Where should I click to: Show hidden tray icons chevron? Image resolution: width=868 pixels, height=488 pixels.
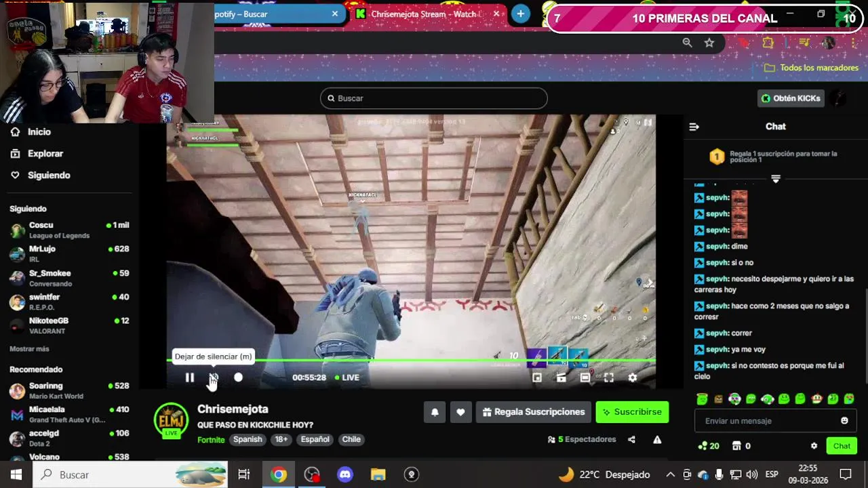pyautogui.click(x=670, y=474)
